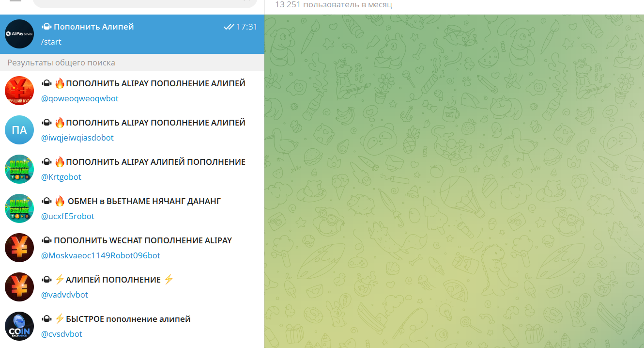The width and height of the screenshot is (644, 348).
Task: Open the Global Exchange avatar of @ucxfE5robot
Action: (x=19, y=208)
